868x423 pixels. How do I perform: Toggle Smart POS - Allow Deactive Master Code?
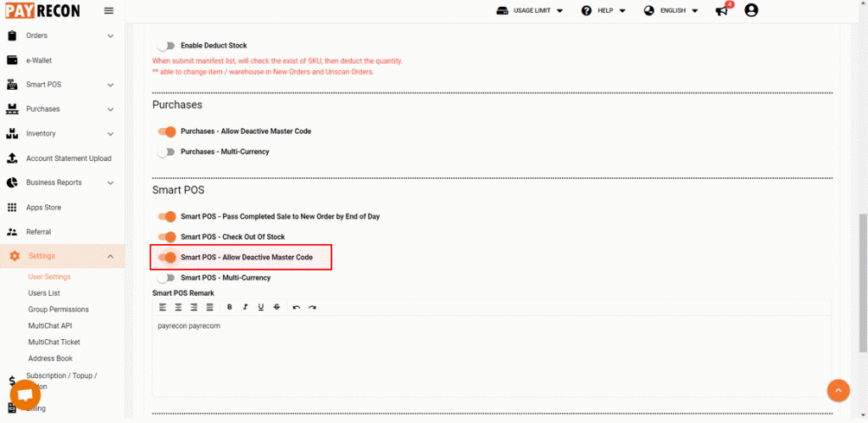pos(167,258)
